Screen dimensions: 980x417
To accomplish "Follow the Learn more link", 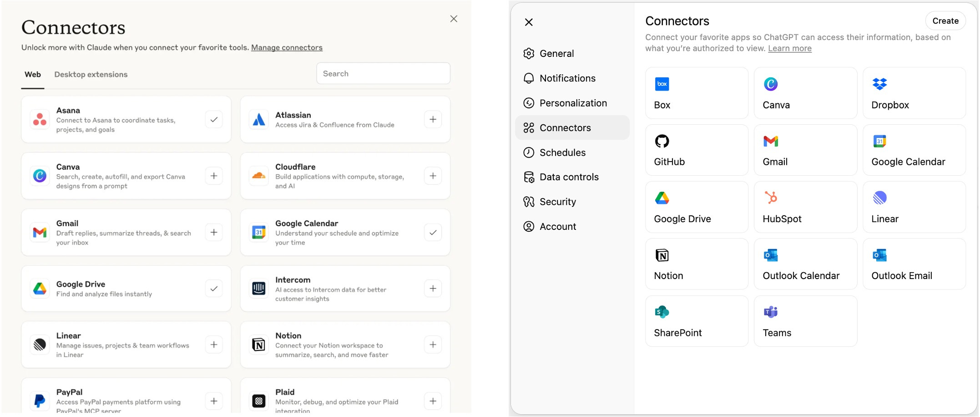I will 790,48.
